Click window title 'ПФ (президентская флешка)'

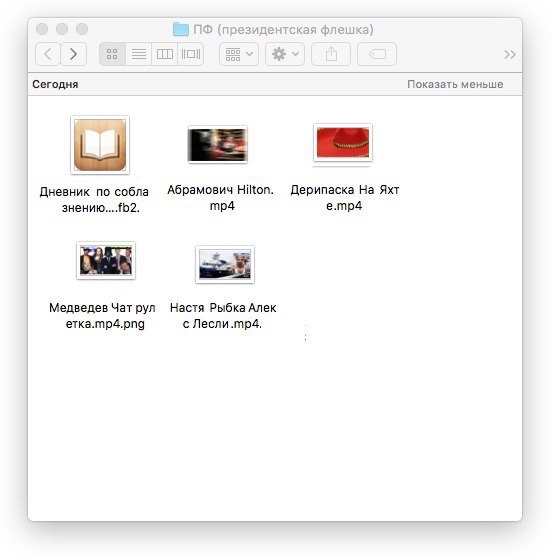pos(283,30)
